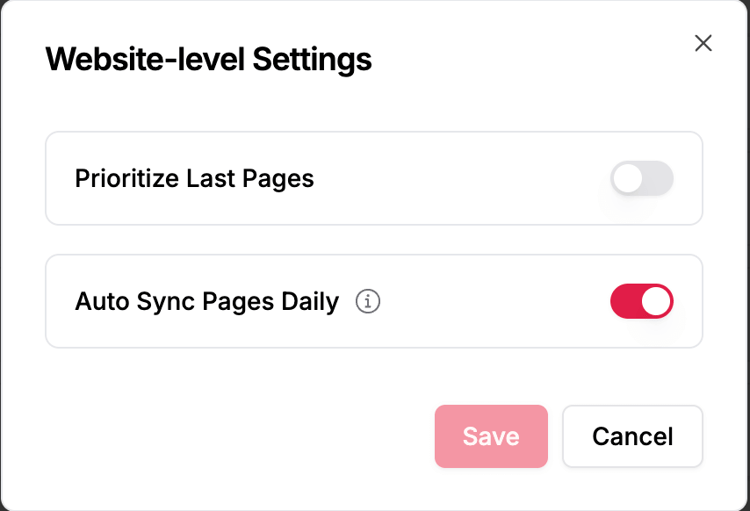Click the Cancel button

[632, 436]
